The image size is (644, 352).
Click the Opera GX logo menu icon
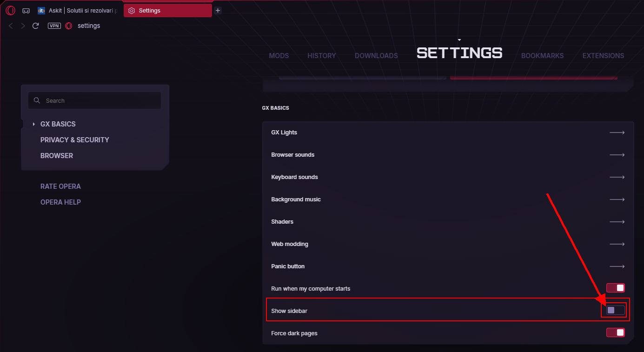point(10,10)
